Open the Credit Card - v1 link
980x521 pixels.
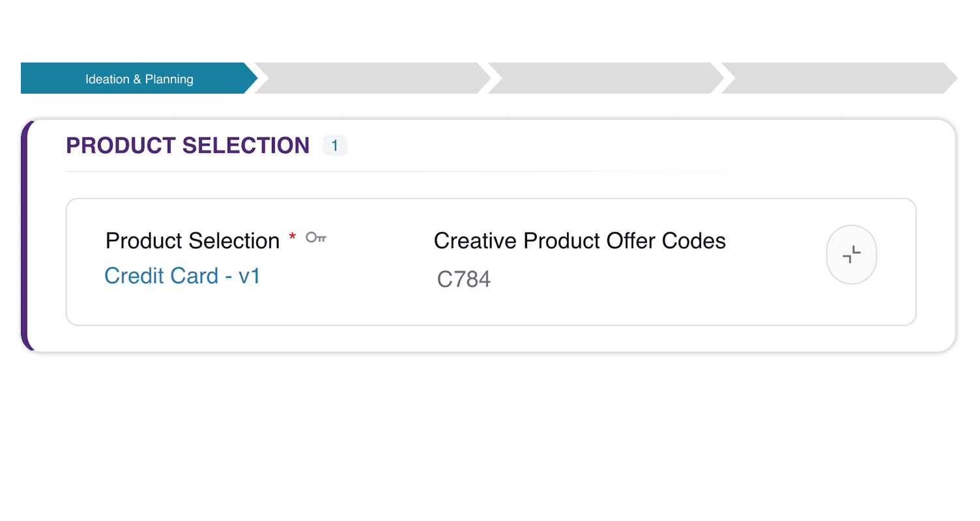coord(182,276)
